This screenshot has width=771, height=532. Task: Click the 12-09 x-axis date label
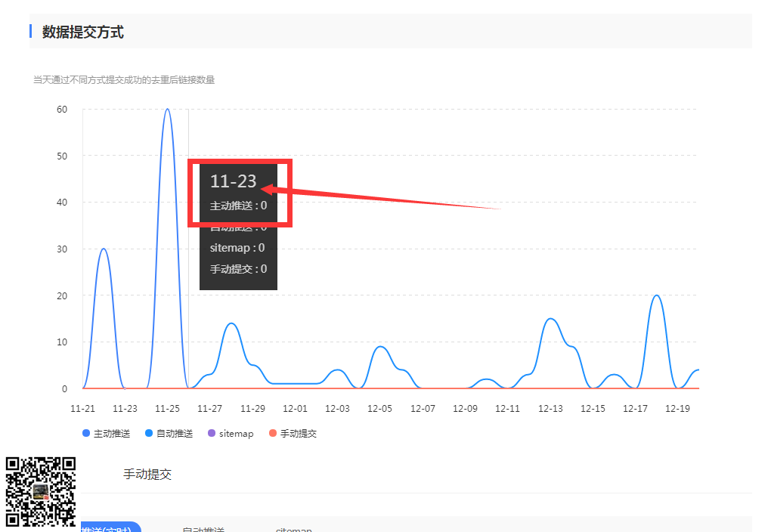coord(465,409)
